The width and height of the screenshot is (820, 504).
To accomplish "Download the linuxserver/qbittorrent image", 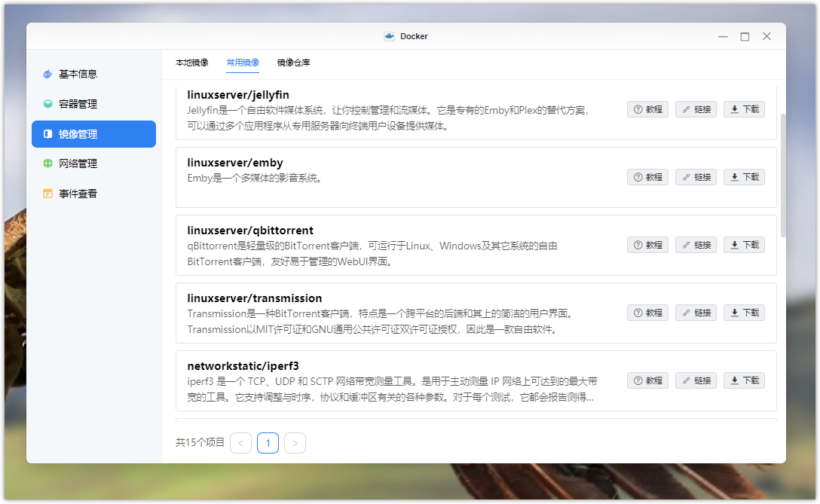I will 744,245.
